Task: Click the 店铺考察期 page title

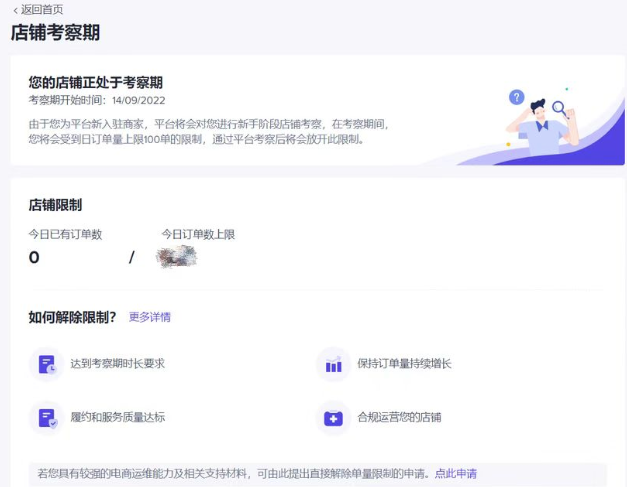Action: pos(55,33)
